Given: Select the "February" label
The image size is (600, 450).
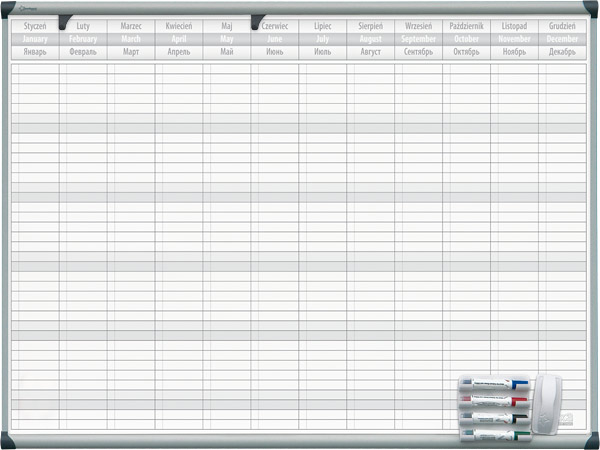Looking at the screenshot, I should tap(83, 39).
